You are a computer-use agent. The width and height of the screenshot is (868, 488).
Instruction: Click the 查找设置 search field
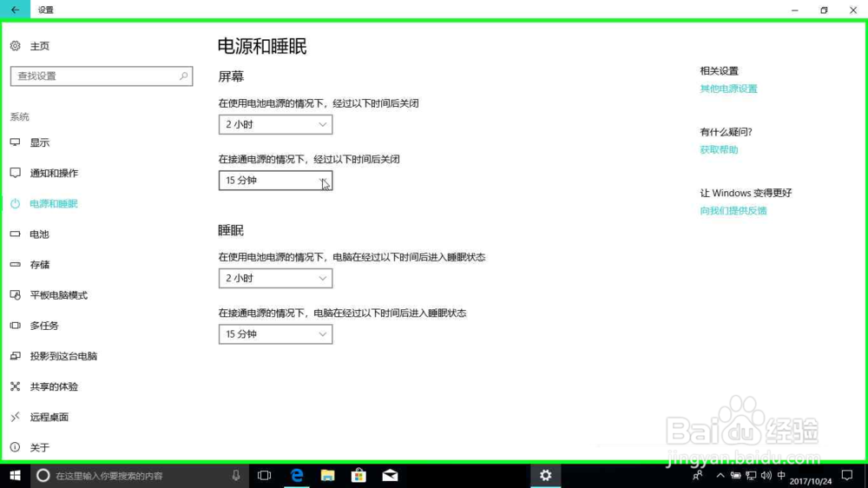coord(102,76)
